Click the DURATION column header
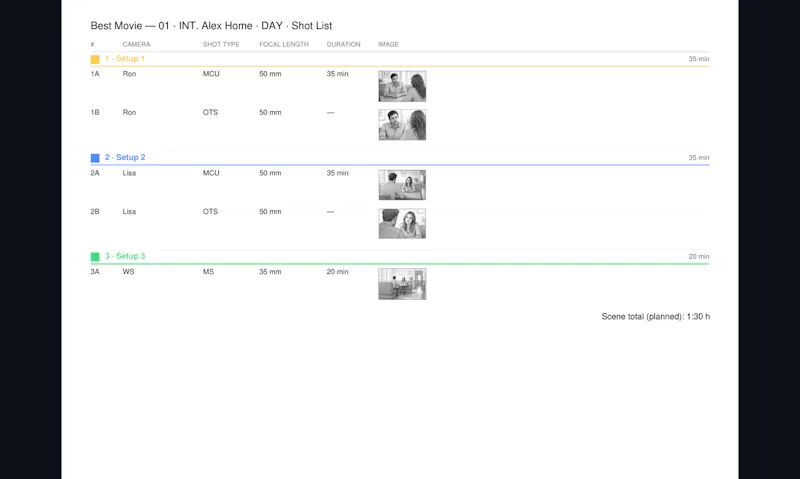 (x=343, y=44)
